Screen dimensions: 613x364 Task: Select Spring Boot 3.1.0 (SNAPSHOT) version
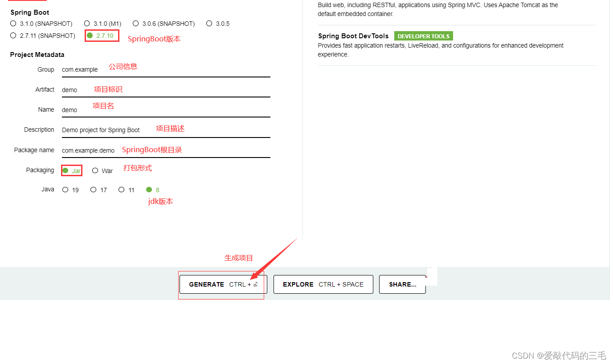[41, 24]
